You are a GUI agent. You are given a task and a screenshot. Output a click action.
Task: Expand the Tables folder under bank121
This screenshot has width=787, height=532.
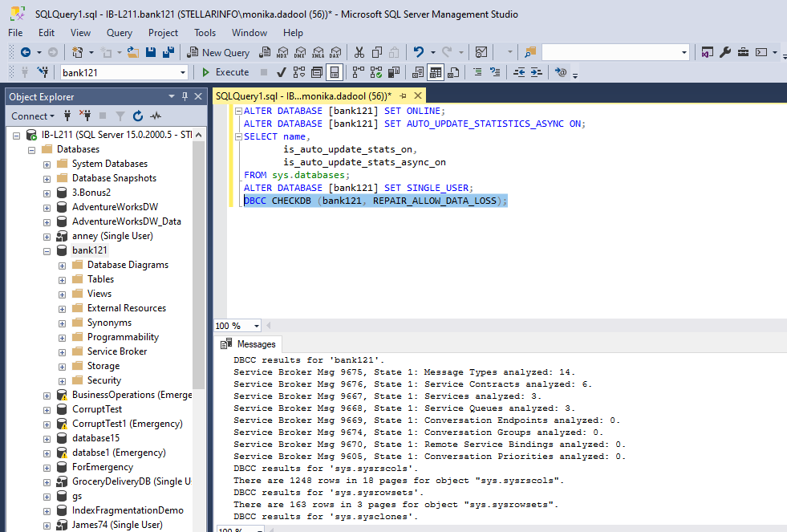point(63,279)
